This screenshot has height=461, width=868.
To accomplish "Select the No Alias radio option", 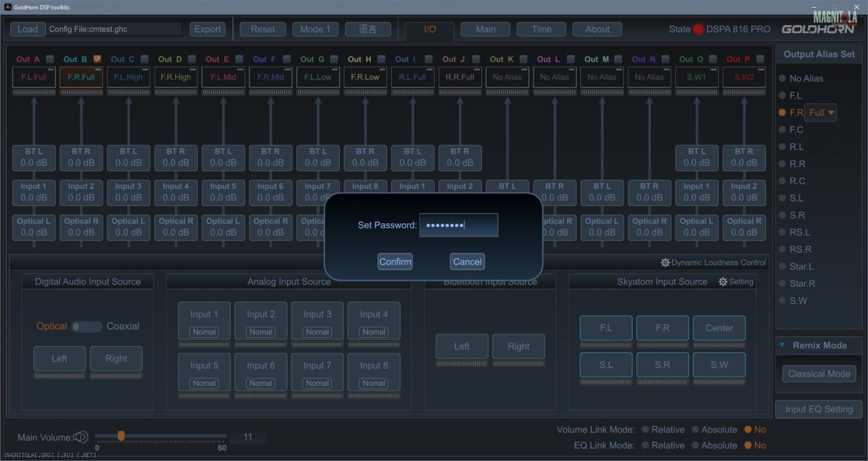I will click(782, 79).
